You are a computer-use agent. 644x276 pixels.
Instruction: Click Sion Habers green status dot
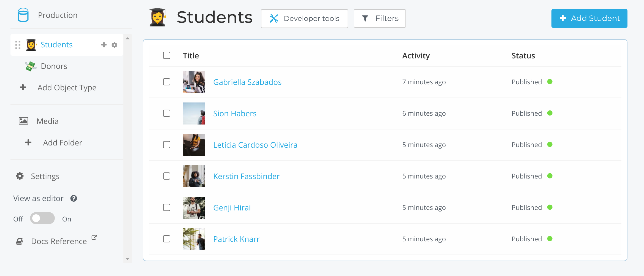[550, 113]
